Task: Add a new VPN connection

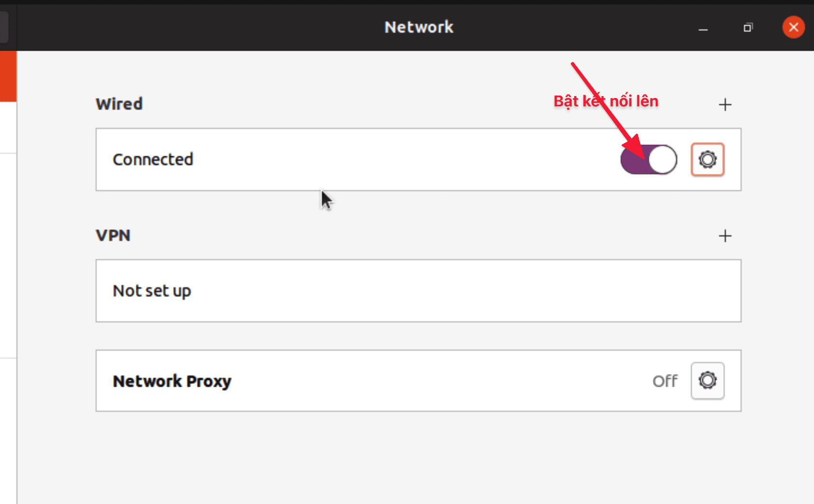Action: pos(725,236)
